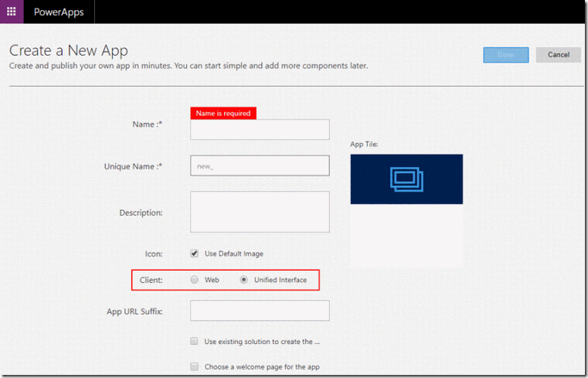Click the PowerApps header title
Screen dimensions: 588x378
(59, 12)
